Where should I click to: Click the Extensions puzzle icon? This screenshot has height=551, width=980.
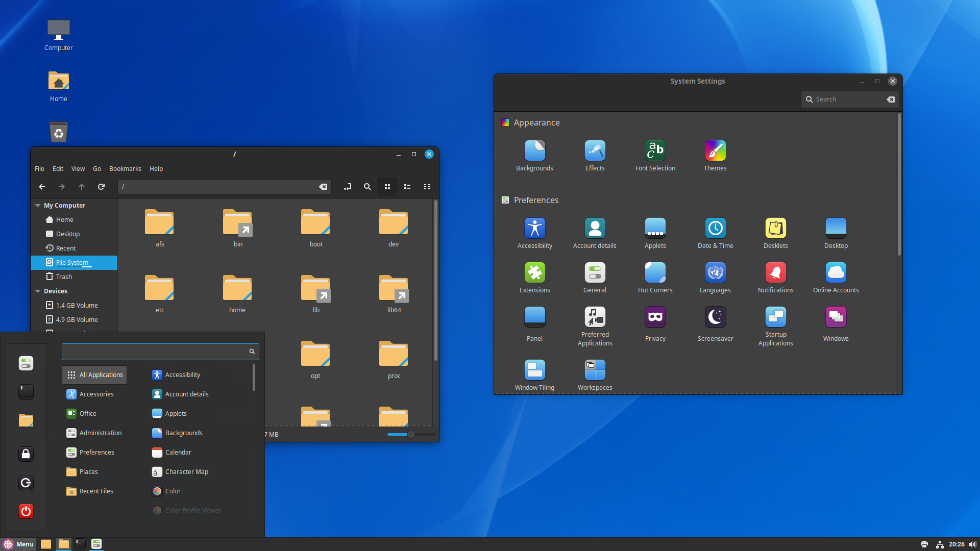(534, 273)
